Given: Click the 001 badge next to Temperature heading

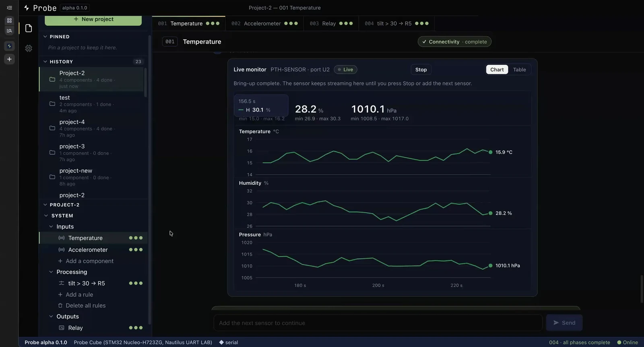Looking at the screenshot, I should click(170, 42).
